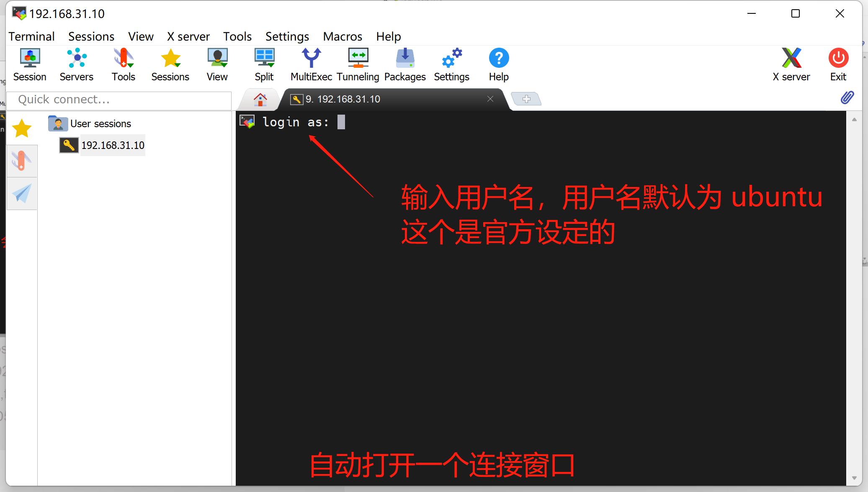Switch to the home tab
Screen dimensions: 868x492
tap(260, 99)
